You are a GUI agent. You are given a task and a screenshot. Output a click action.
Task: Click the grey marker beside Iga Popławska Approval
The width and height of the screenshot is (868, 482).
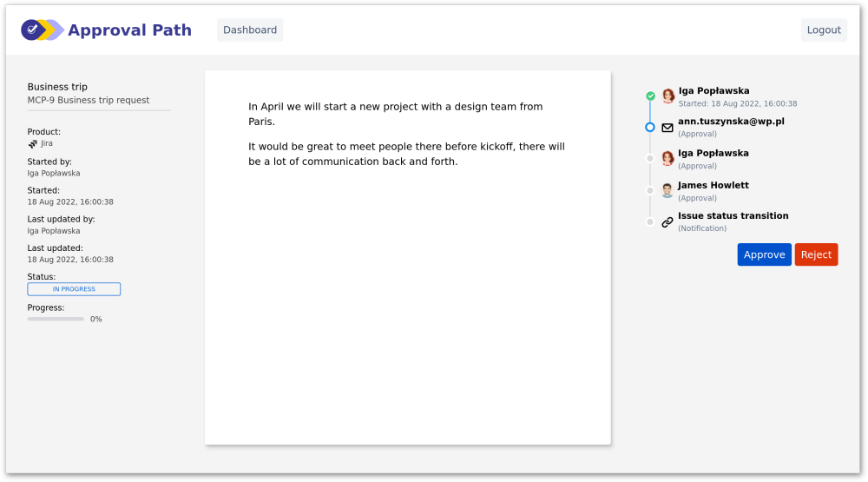(650, 158)
